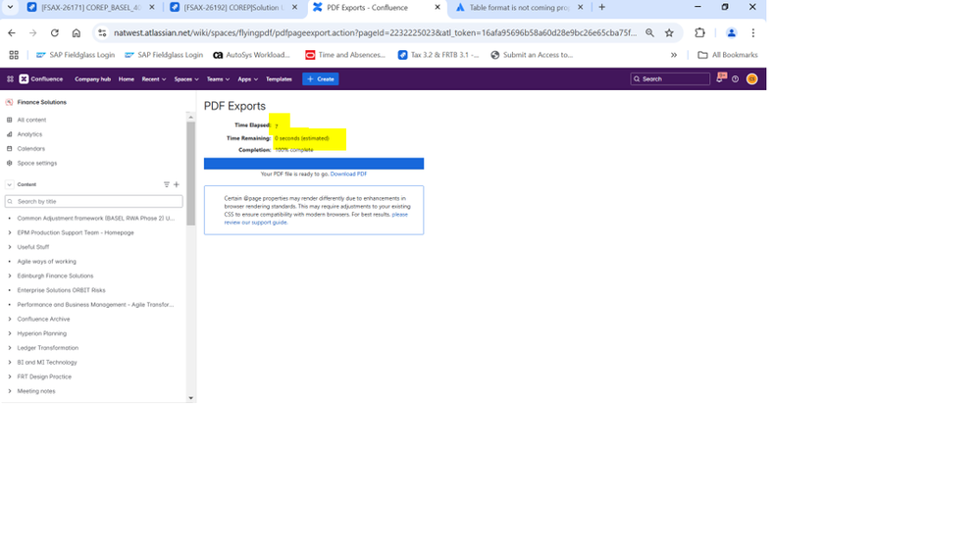Click the sidebar vertical scrollbar thumb
Viewport: 980px width, 551px height.
[190, 174]
